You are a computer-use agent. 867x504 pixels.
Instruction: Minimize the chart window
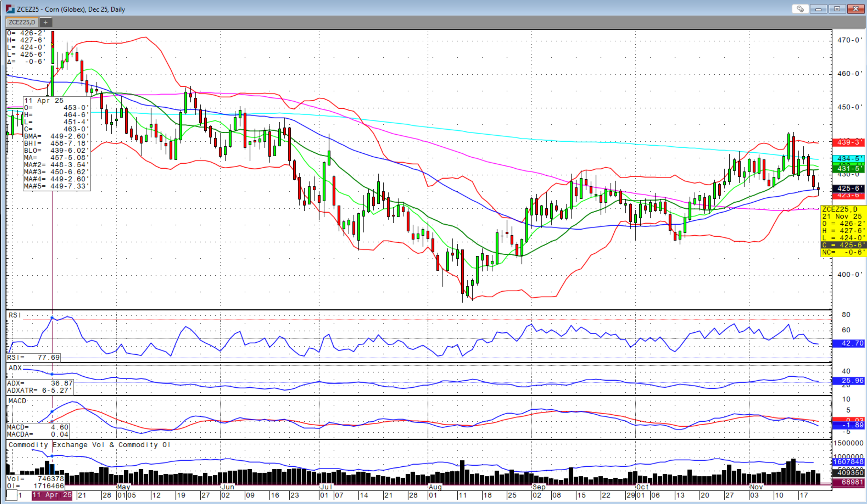coord(818,9)
